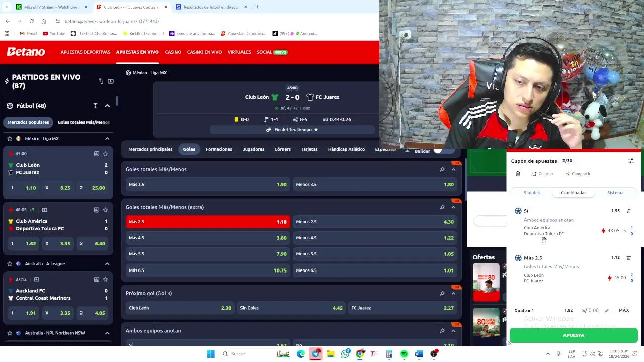Pin the Próximo gol (Gol 3) market
Screen dimensions: 644x362
[442, 293]
